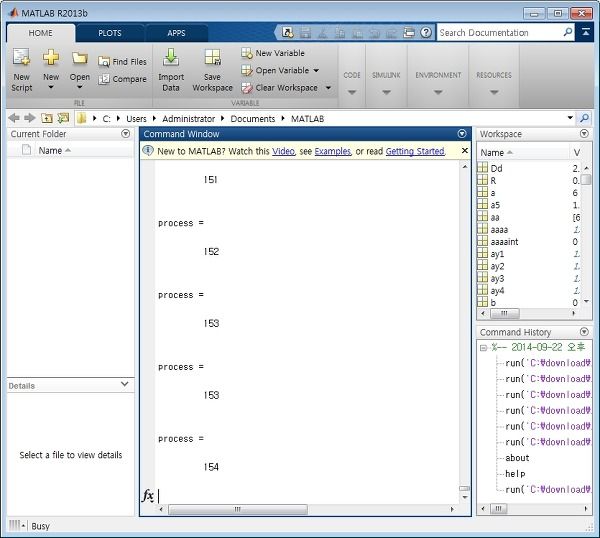Click the up one folder icon
The height and width of the screenshot is (538, 600).
(47, 119)
